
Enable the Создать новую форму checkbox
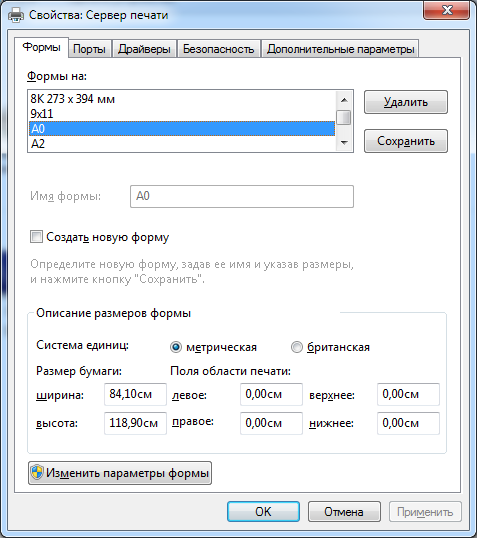tap(36, 237)
